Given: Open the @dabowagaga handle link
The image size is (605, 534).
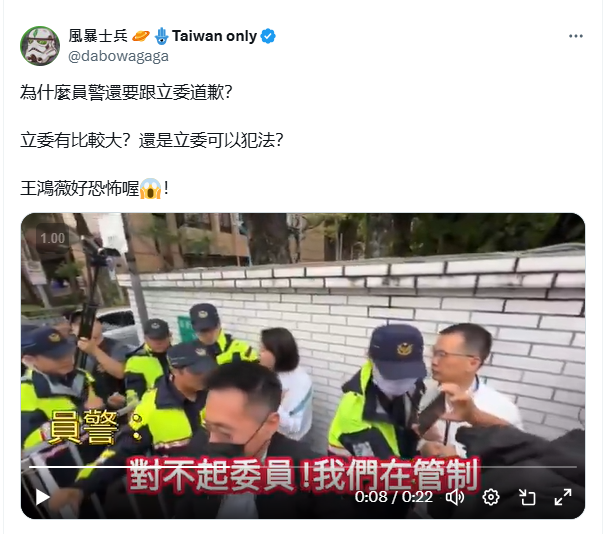Looking at the screenshot, I should (x=118, y=56).
